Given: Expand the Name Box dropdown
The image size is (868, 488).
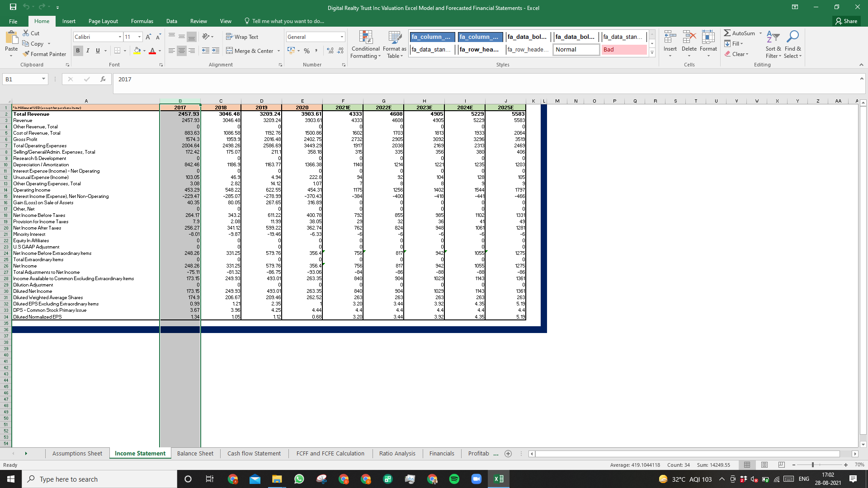Looking at the screenshot, I should (43, 79).
